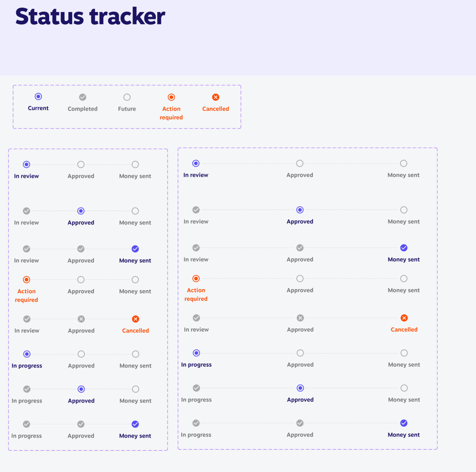The image size is (476, 472).
Task: Select the active blue In progress radio, left tracker
Action: (x=27, y=354)
